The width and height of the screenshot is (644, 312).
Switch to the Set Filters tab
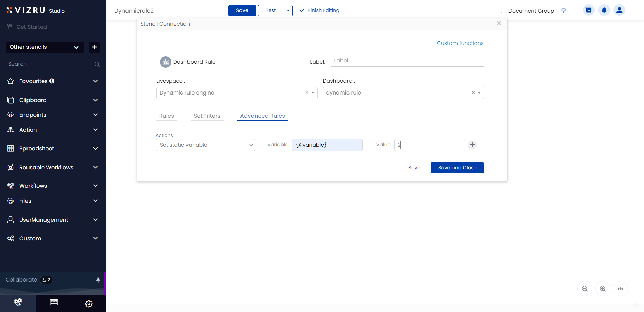point(207,116)
